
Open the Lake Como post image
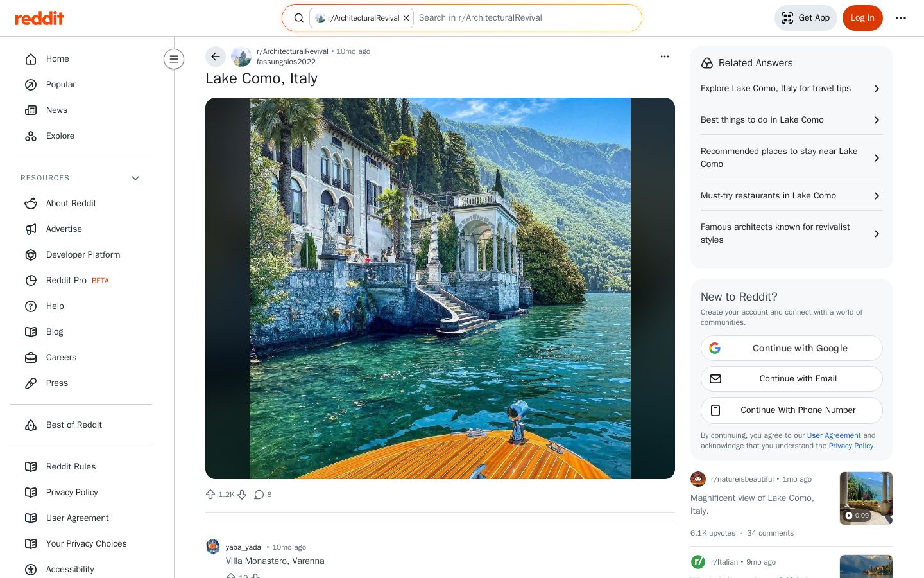[x=440, y=288]
